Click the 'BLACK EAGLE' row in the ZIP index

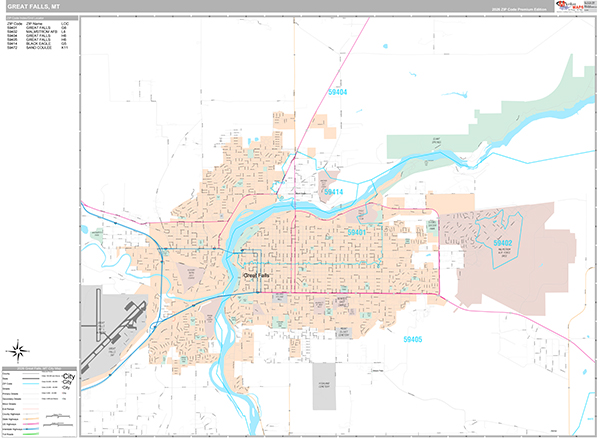coord(38,44)
